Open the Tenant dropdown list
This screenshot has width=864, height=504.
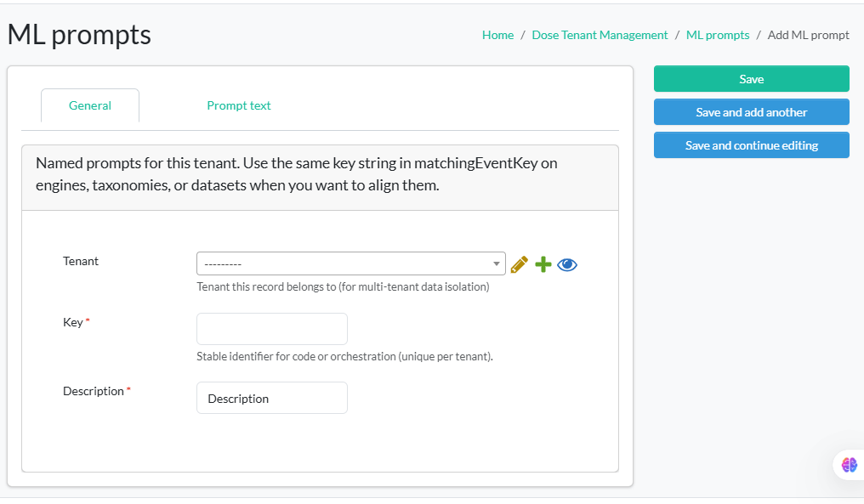point(351,263)
